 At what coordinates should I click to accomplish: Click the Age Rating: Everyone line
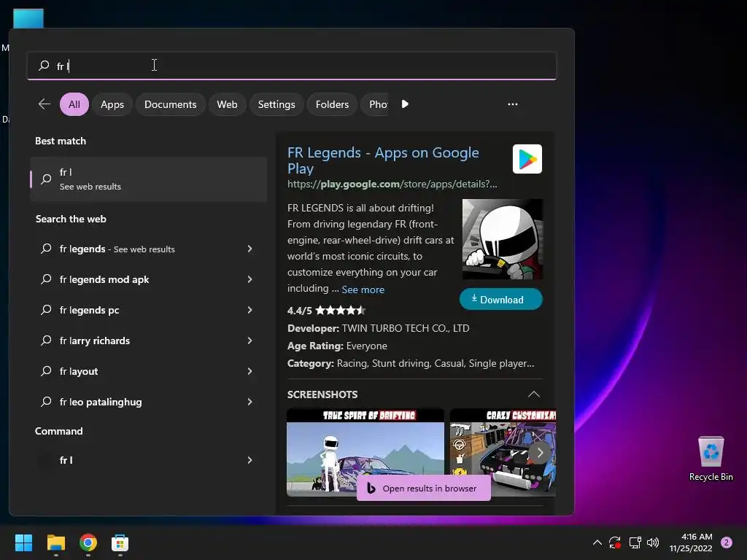337,346
